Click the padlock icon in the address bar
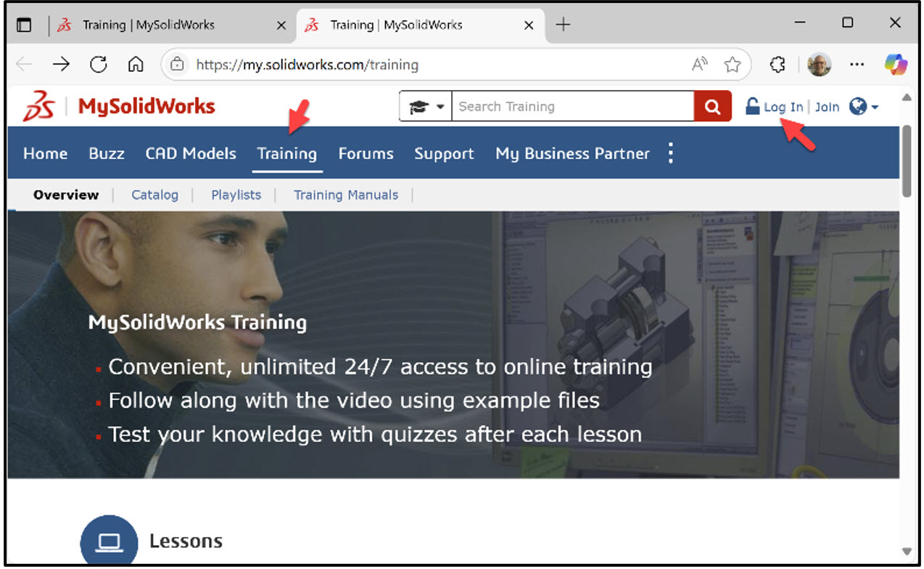The image size is (924, 569). point(177,64)
